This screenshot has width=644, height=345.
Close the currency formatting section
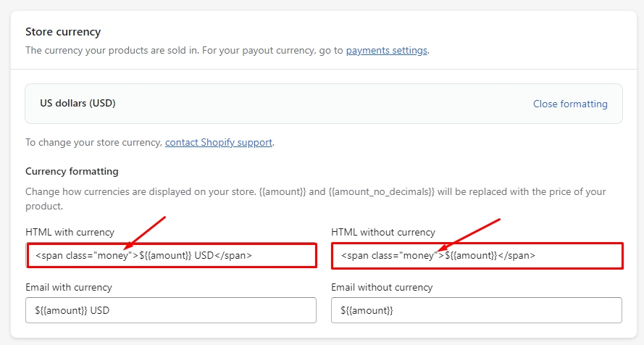[x=569, y=104]
